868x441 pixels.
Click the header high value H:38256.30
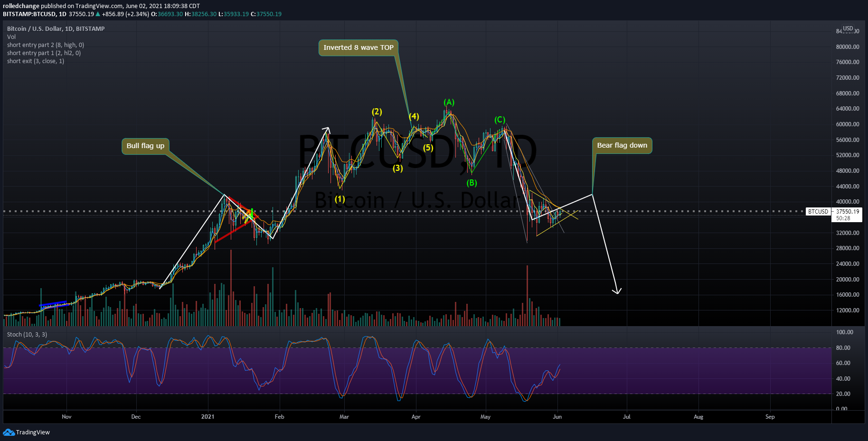201,14
